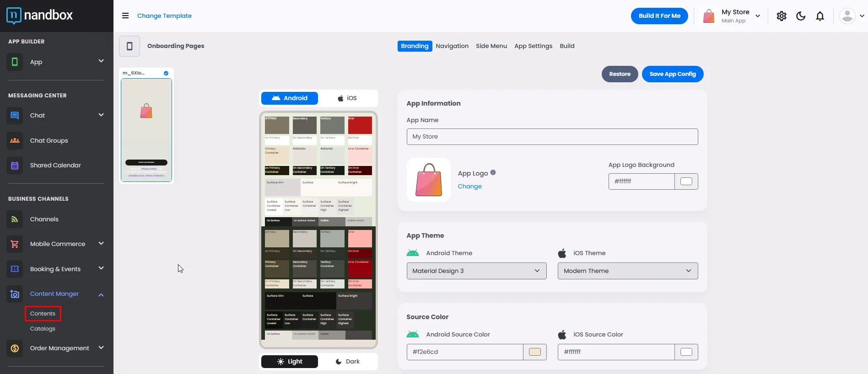The width and height of the screenshot is (868, 374).
Task: Click the Shared Calendar icon
Action: pyautogui.click(x=15, y=166)
